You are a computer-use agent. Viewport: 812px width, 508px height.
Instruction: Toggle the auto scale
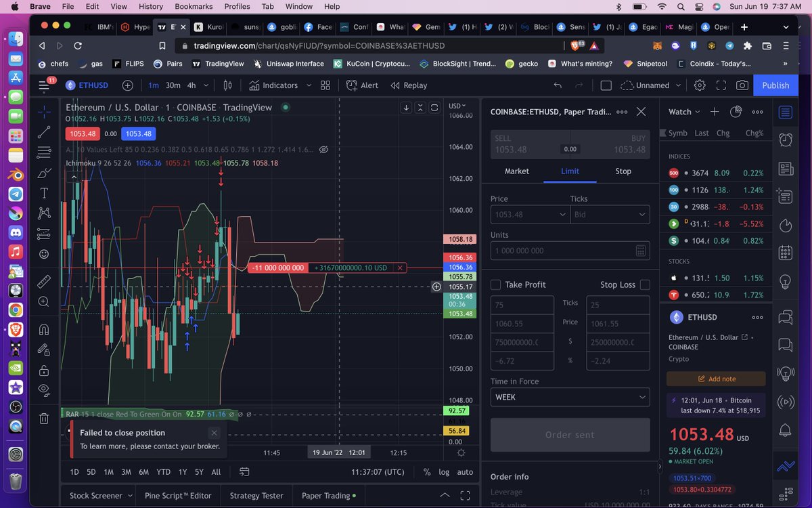click(465, 472)
